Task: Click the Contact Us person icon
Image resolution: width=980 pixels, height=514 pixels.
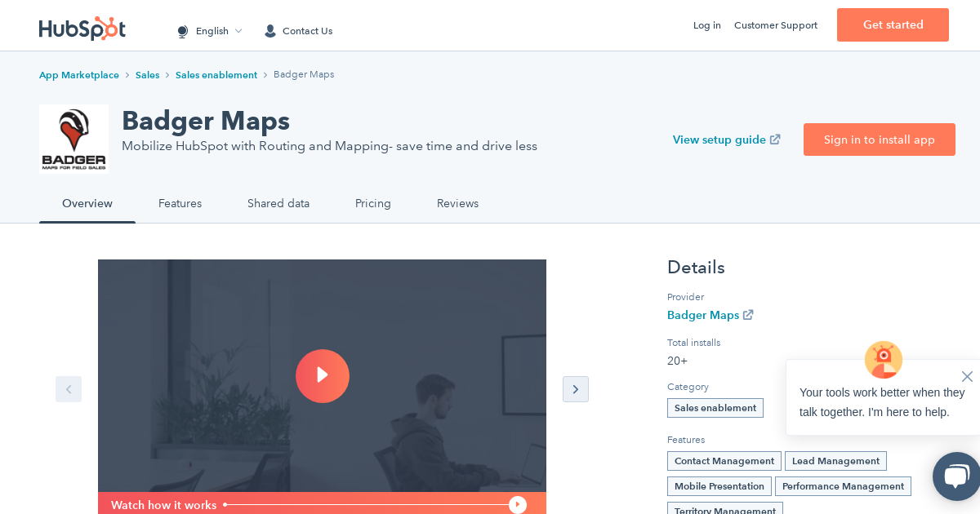Action: pyautogui.click(x=269, y=30)
